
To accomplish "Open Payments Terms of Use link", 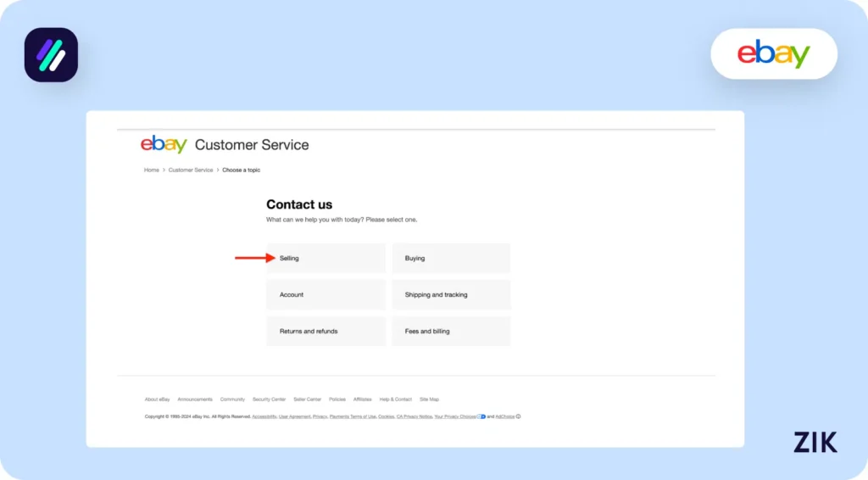I will coord(353,416).
